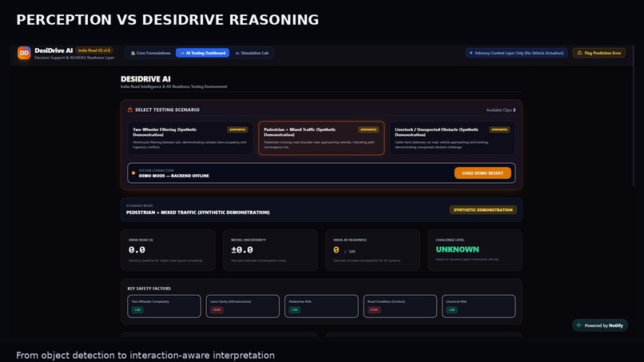Select Livestock / Unexpected Obstacle scenario card
644x362 pixels.
pos(452,138)
